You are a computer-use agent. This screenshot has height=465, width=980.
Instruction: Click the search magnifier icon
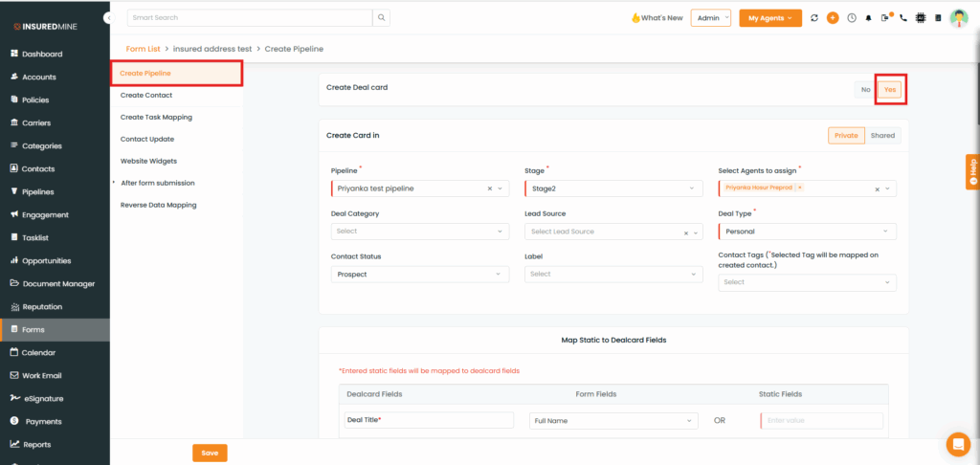click(x=382, y=17)
